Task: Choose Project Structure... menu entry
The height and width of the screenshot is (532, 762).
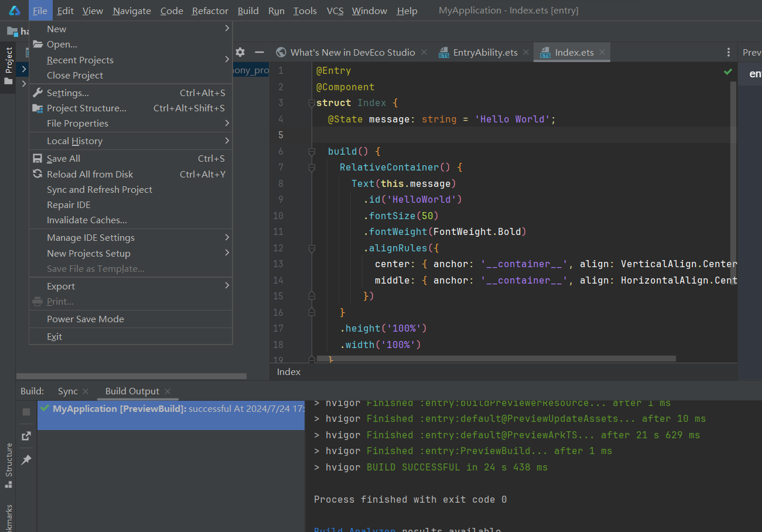Action: [x=131, y=108]
